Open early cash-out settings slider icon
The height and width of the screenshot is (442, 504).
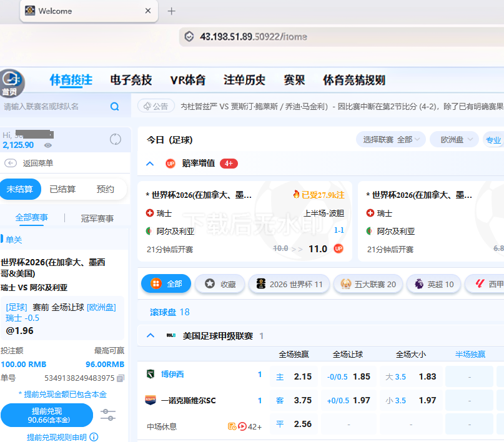(x=108, y=415)
